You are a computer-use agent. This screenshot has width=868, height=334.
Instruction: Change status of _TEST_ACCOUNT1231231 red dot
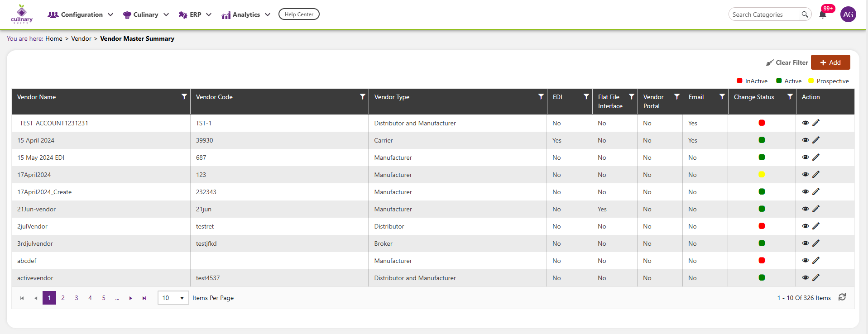(x=762, y=123)
